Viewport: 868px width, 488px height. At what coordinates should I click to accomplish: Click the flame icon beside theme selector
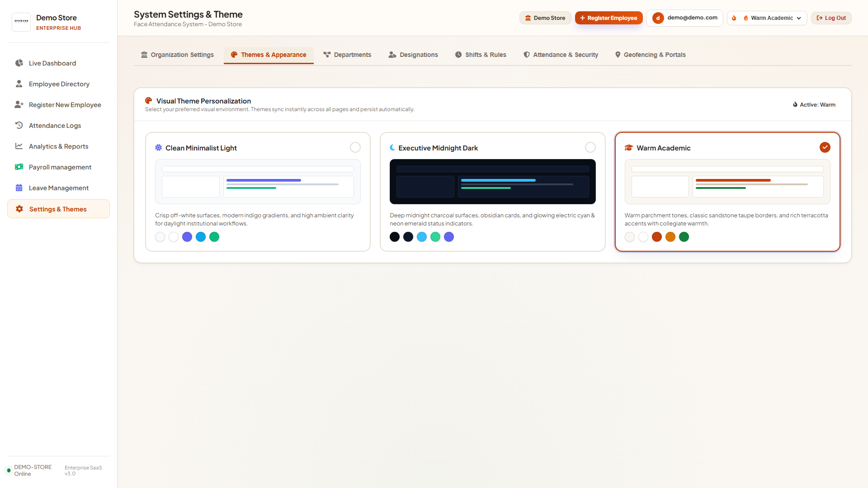pyautogui.click(x=734, y=18)
